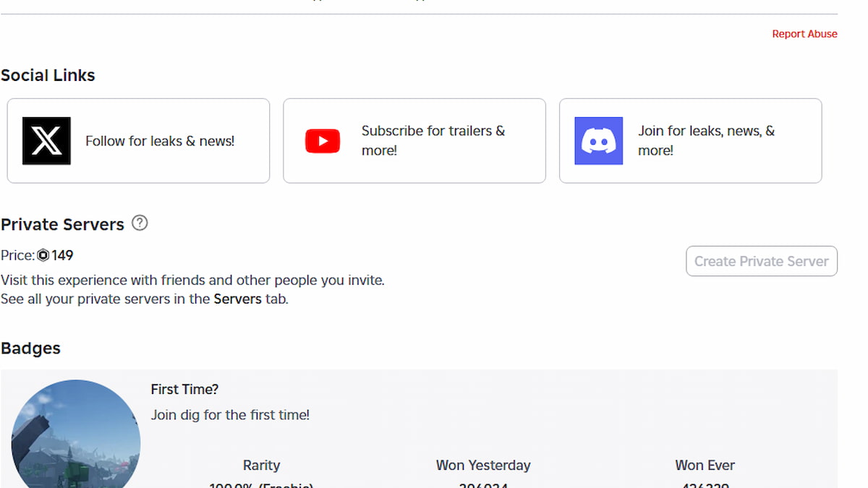Click the bold 'Servers' tab reference text

pyautogui.click(x=237, y=299)
